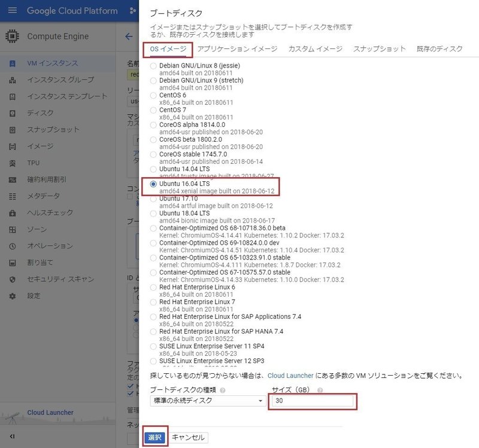The image size is (479, 448).
Task: Click the 設定 gear icon
Action: point(13,296)
